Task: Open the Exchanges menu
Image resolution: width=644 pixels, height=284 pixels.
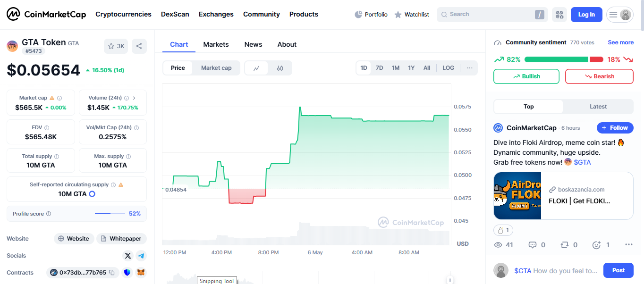Action: [216, 14]
